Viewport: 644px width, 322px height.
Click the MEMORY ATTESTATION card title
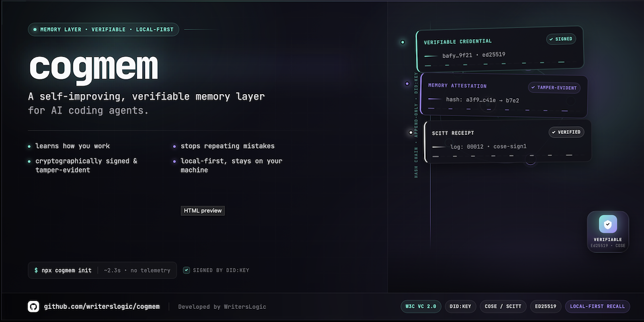[x=457, y=86]
